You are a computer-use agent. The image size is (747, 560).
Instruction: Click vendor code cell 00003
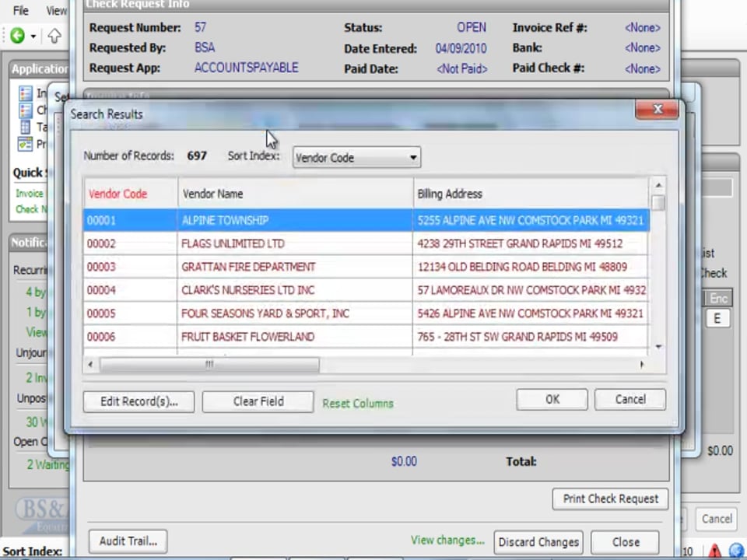(130, 267)
